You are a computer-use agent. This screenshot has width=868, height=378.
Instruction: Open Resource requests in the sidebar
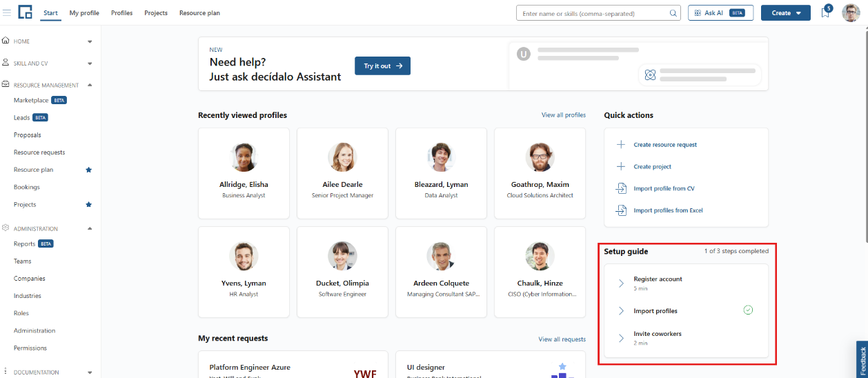tap(39, 152)
